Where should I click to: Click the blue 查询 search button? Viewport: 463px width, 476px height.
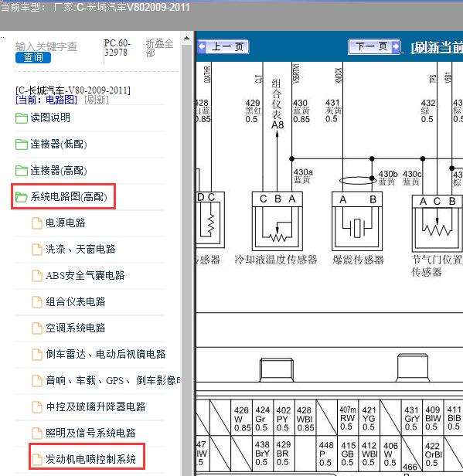33,57
